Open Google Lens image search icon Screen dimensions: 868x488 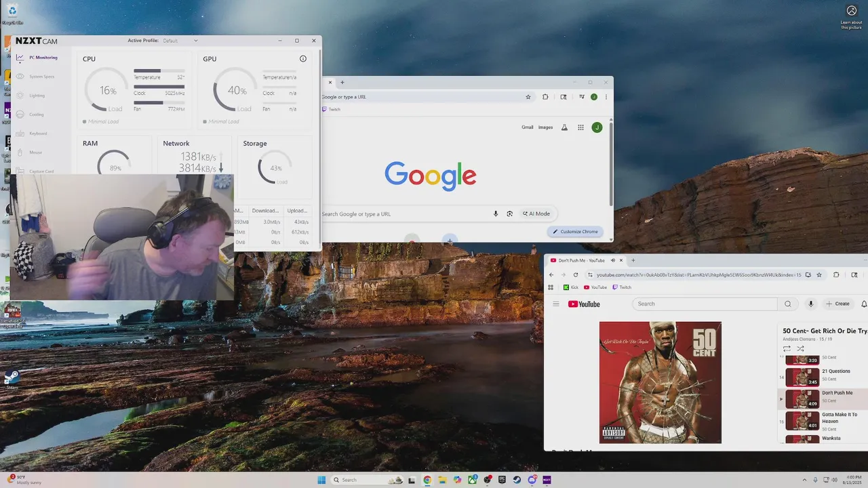[x=510, y=213]
